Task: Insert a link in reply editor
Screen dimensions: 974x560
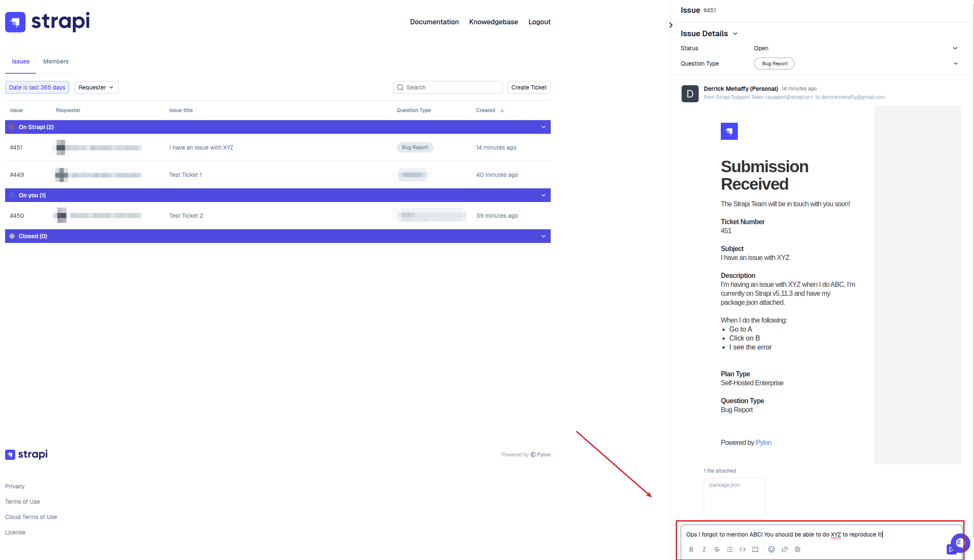Action: coord(784,549)
